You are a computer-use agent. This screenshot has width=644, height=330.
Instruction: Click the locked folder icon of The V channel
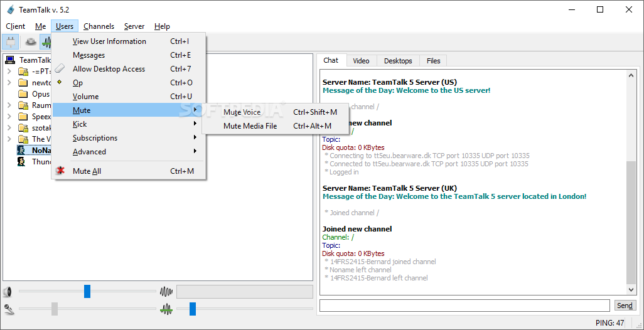click(23, 139)
